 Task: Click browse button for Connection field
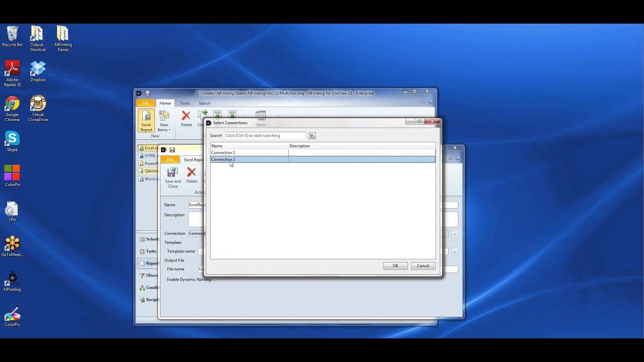tap(454, 234)
